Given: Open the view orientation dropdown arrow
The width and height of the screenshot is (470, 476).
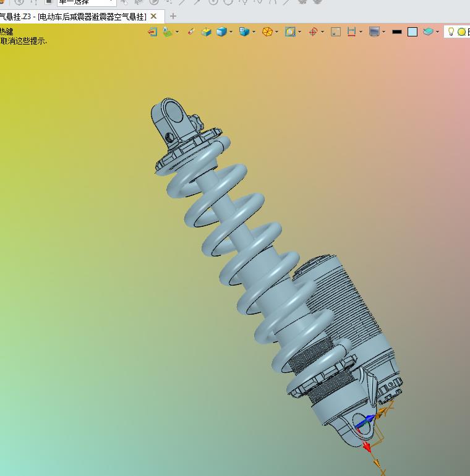Looking at the screenshot, I should point(254,32).
